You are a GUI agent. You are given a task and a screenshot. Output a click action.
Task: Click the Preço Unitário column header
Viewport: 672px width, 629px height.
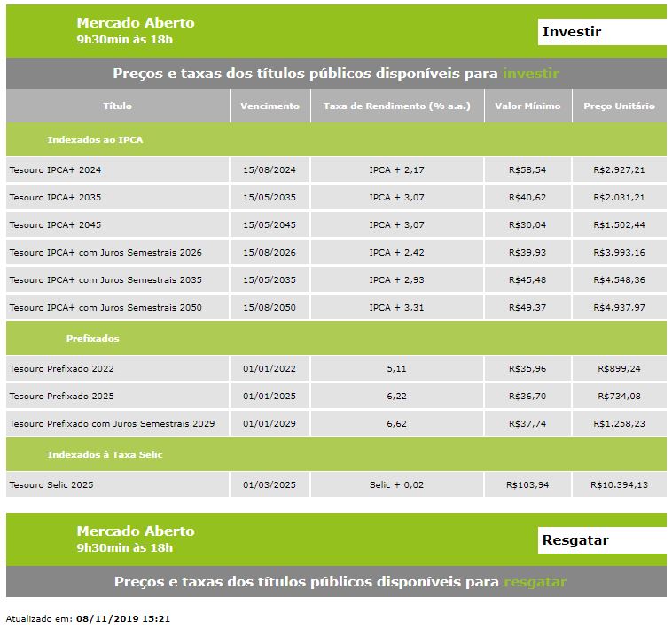point(619,106)
